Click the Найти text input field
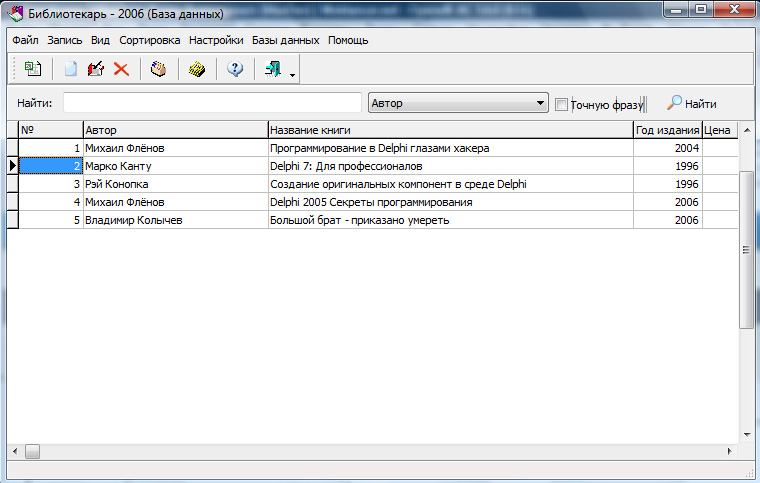The height and width of the screenshot is (483, 760). coord(212,103)
